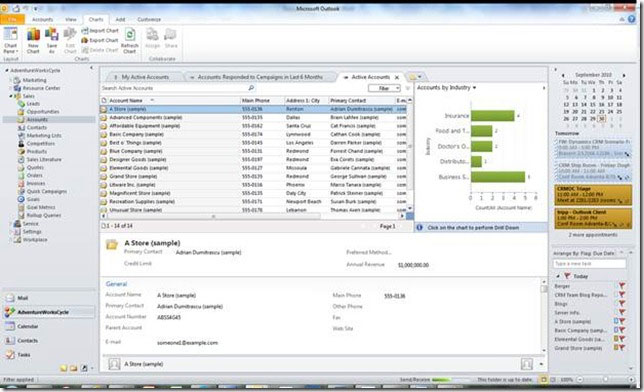Click the Search Active Accounts field
This screenshot has height=392, width=644.
[x=174, y=88]
